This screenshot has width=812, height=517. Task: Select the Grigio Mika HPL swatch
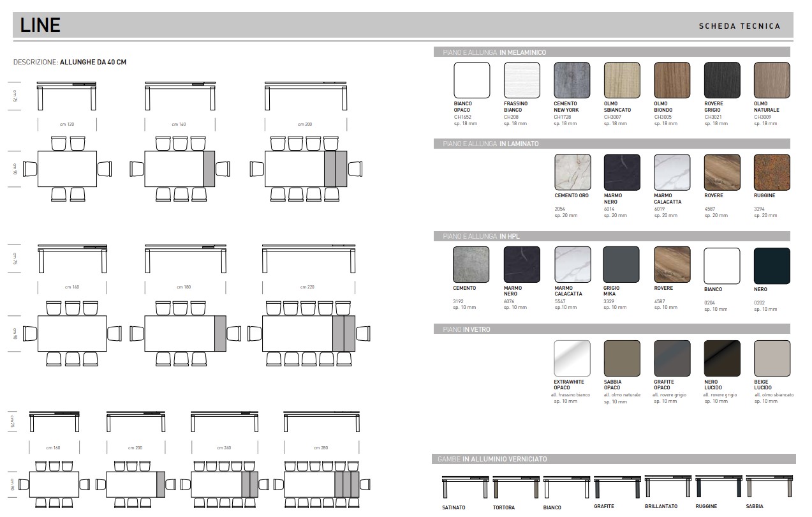[622, 264]
